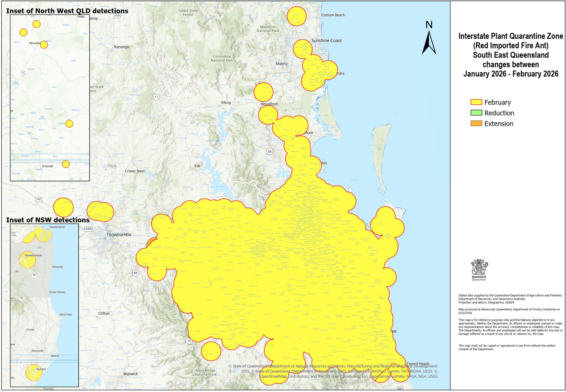The image size is (566, 392).
Task: Click the M1 highway shield
Action: (400, 389)
